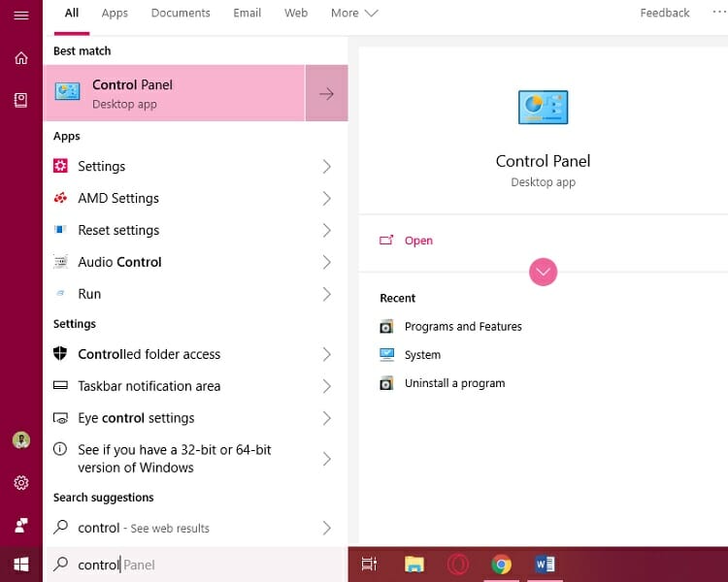Click the large Control Panel preview icon

click(x=543, y=108)
